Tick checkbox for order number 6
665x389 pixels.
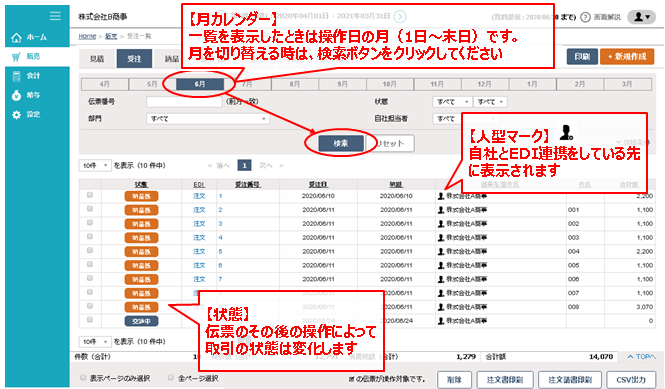pyautogui.click(x=89, y=264)
